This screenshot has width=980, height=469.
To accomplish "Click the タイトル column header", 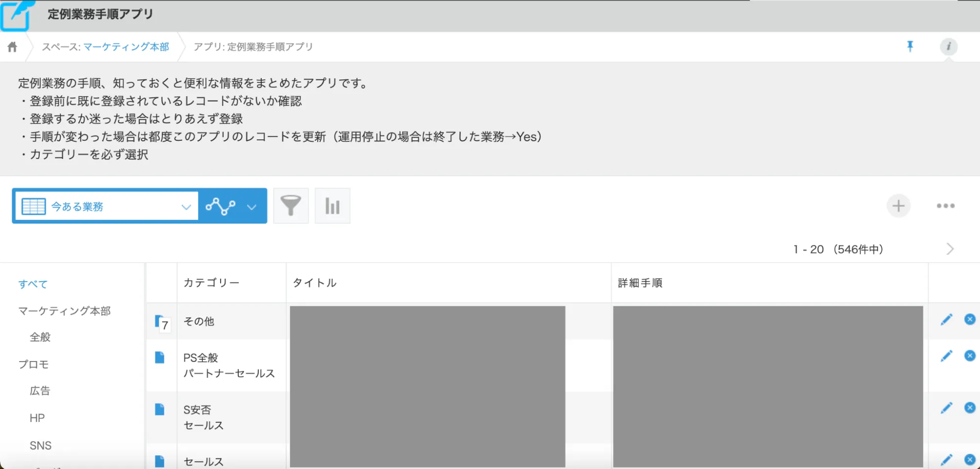I will point(314,283).
